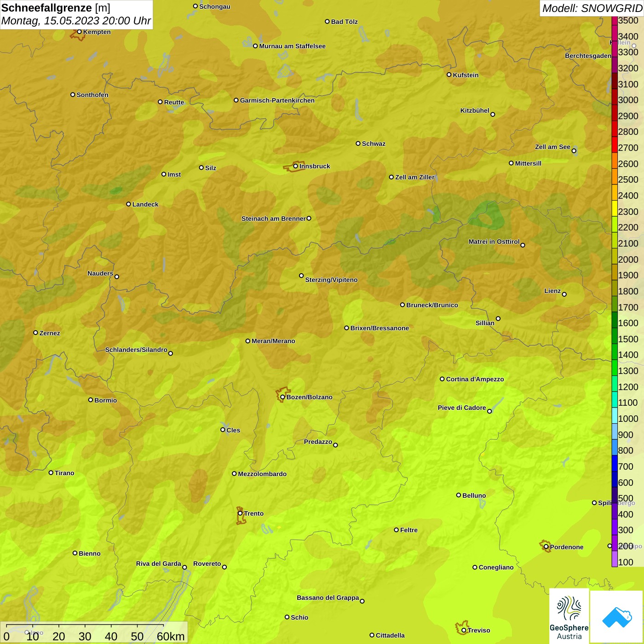The image size is (644, 644).
Task: Click the Steinach am Brenner label
Action: (273, 218)
